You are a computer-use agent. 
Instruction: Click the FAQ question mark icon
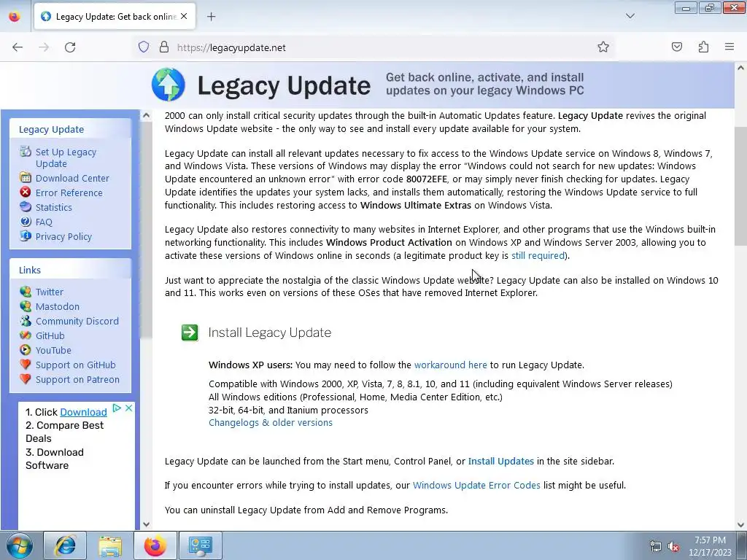point(26,222)
